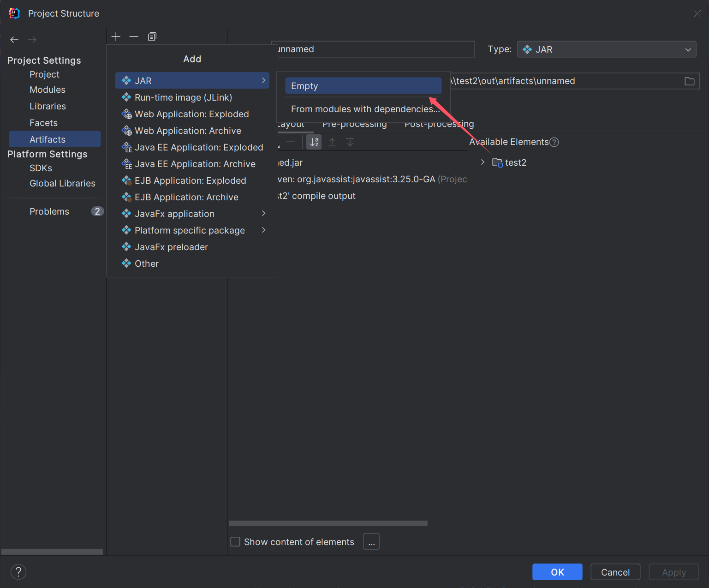Open the Platform specific package submenu
Image resolution: width=709 pixels, height=588 pixels.
pos(192,230)
